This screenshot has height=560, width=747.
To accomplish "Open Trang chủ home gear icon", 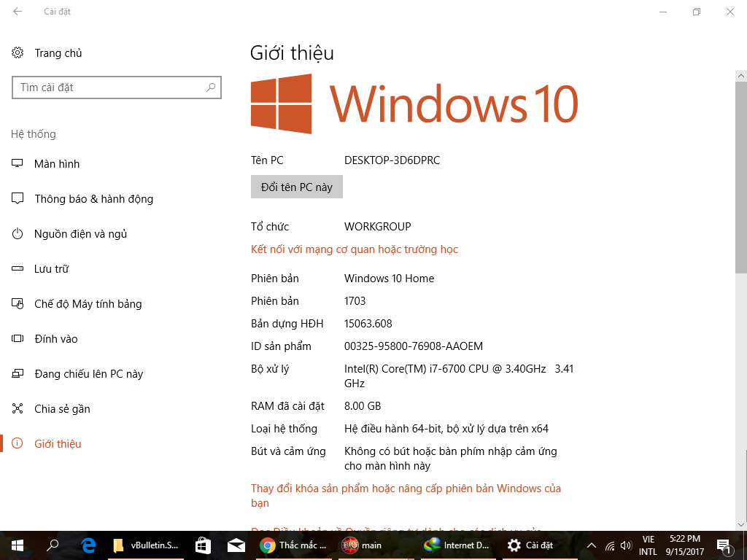I will coord(18,53).
